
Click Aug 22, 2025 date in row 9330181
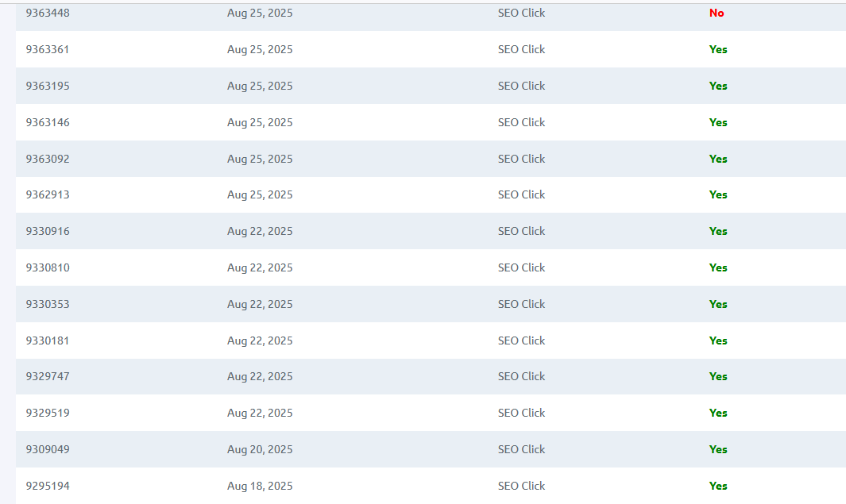point(260,340)
